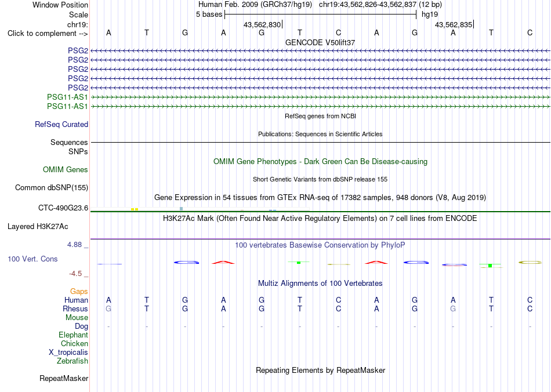Select the Layered H3K27Ac track label

click(x=38, y=227)
